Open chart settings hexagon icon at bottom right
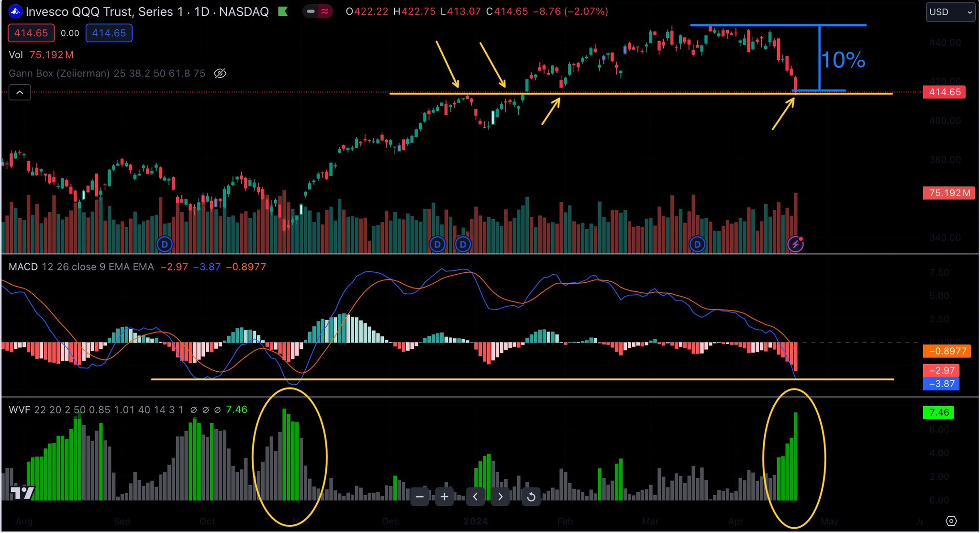Screen dimensions: 980x533 951,521
